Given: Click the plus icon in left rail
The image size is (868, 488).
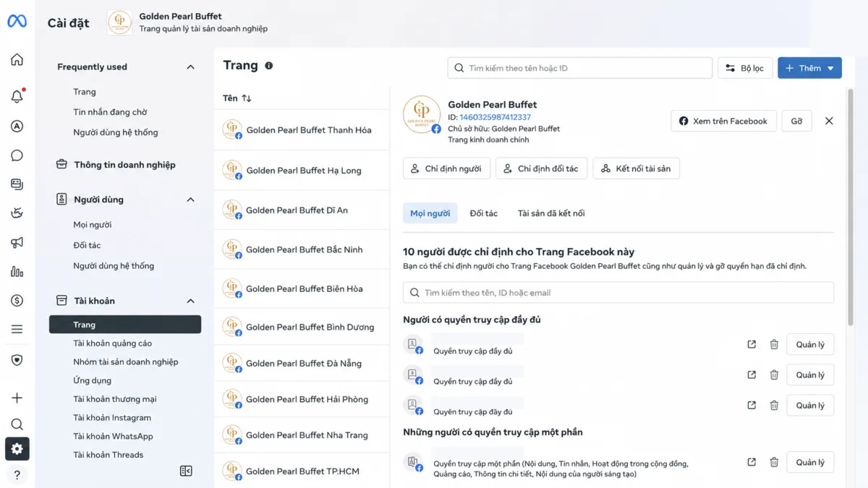Looking at the screenshot, I should tap(17, 398).
